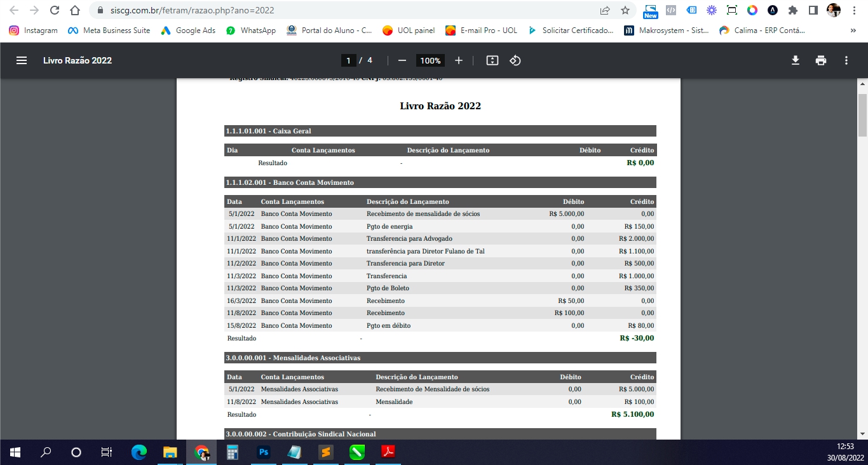Open the PDF viewer more actions menu

tap(846, 60)
